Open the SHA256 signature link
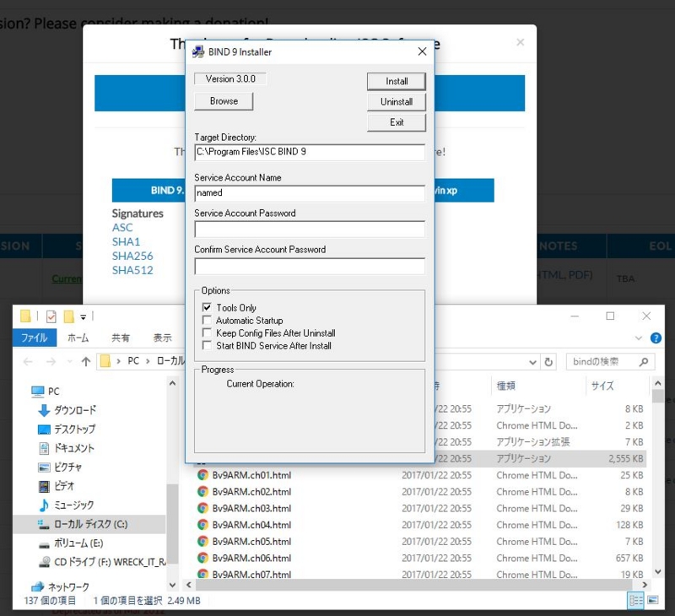Viewport: 675px width, 616px height. point(132,256)
